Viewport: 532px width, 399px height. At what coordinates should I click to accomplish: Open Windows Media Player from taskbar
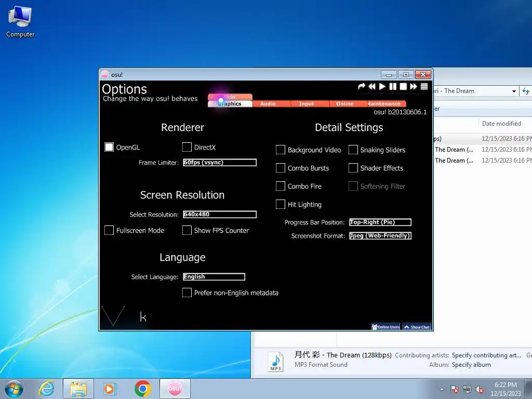(110, 389)
